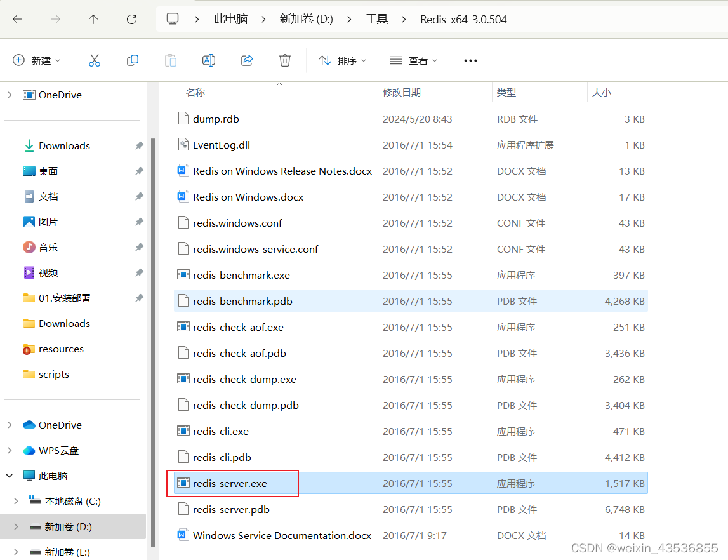Screen dimensions: 728x560
Task: Click Redis-x64-3.0.504 in the breadcrumb
Action: coord(463,19)
